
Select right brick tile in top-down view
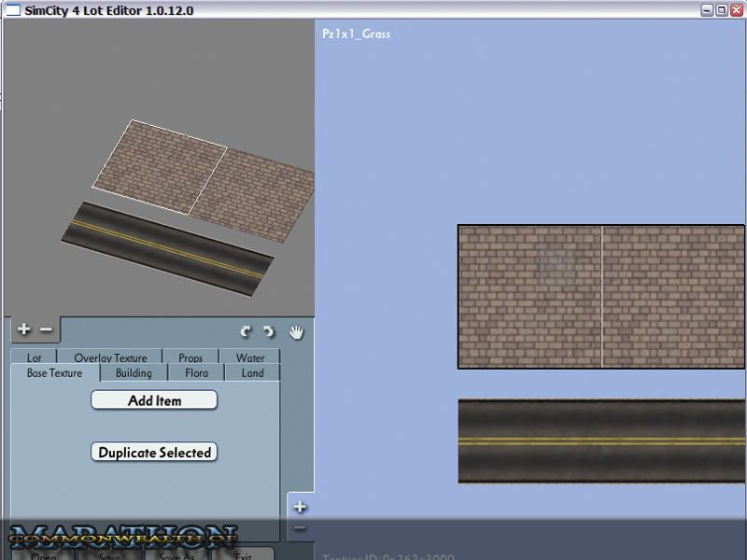click(x=673, y=297)
